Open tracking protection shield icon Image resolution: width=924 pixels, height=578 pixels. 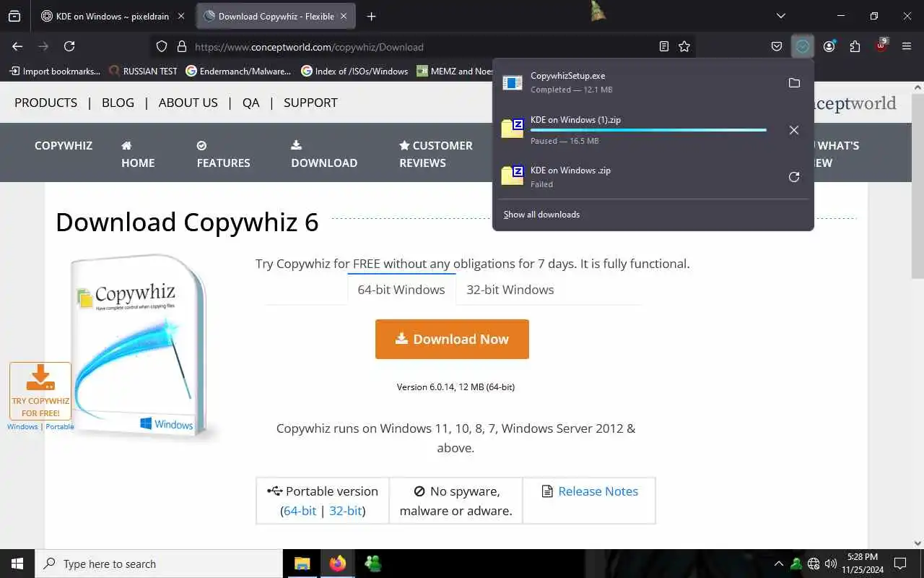(162, 46)
